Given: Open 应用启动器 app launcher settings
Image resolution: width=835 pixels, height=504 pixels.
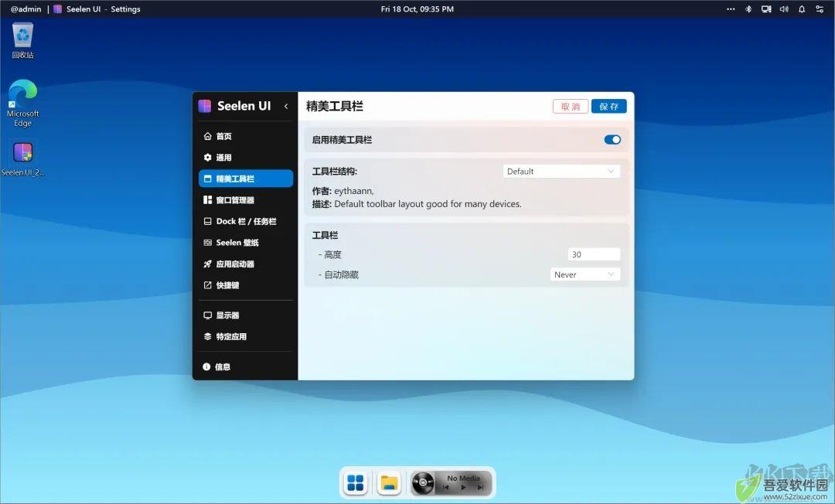Looking at the screenshot, I should tap(246, 264).
